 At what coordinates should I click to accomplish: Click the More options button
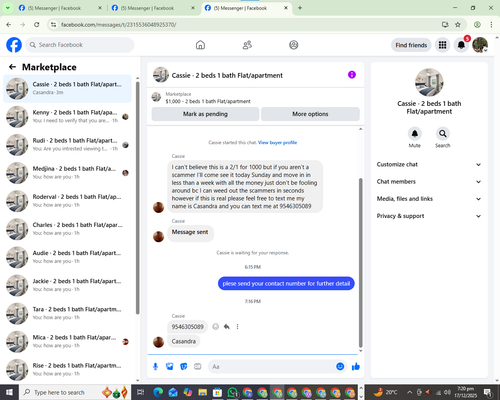click(x=310, y=114)
